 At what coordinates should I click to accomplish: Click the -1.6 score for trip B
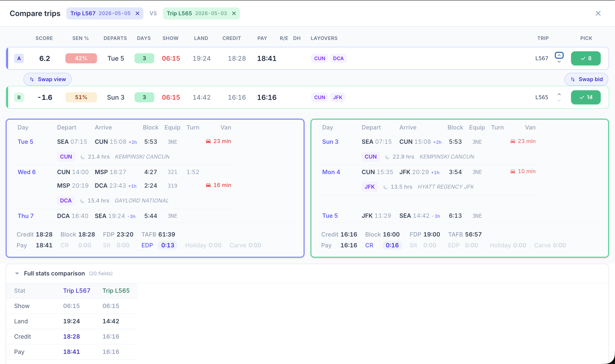[45, 97]
